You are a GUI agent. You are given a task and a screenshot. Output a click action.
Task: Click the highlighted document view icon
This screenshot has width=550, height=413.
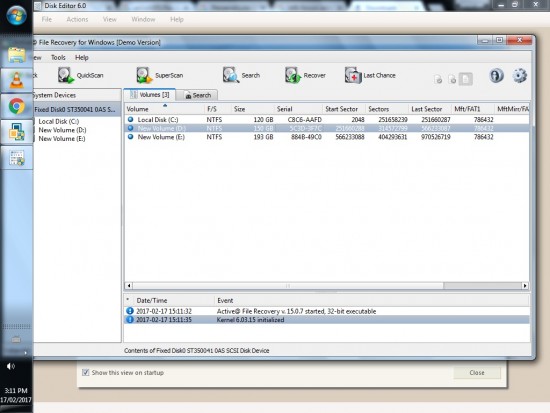click(466, 79)
